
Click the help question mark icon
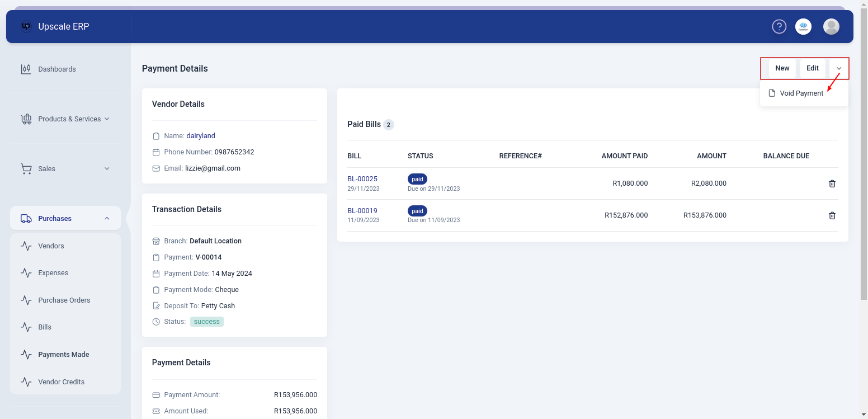tap(779, 26)
